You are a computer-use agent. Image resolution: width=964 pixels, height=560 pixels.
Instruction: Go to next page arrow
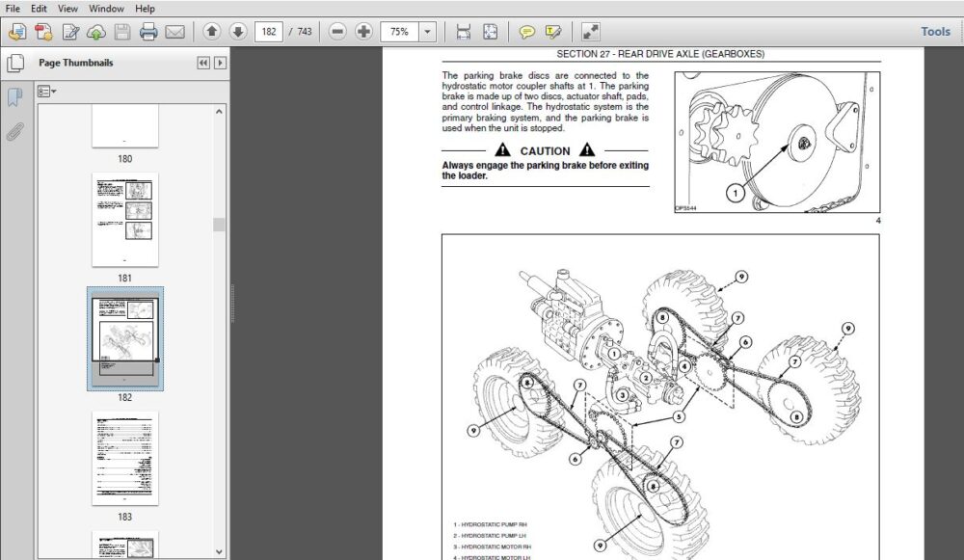238,31
